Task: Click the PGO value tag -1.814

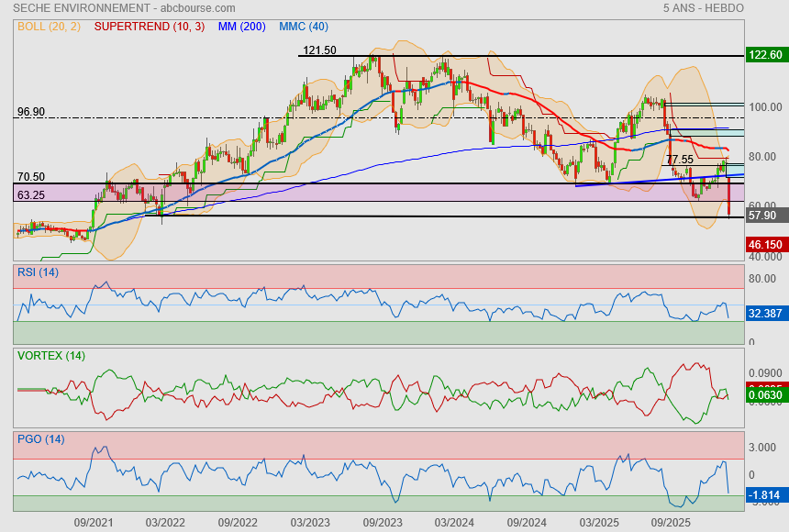Action: click(x=766, y=495)
